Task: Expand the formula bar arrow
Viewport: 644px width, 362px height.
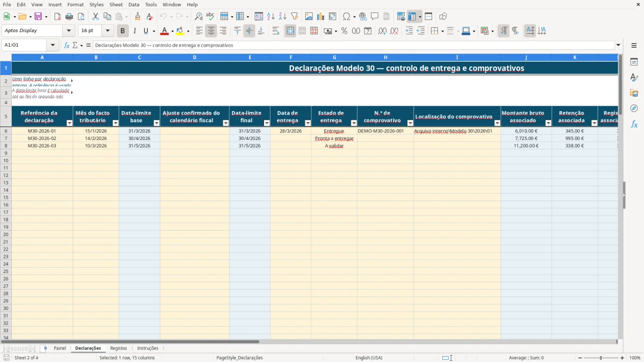Action: click(x=618, y=46)
